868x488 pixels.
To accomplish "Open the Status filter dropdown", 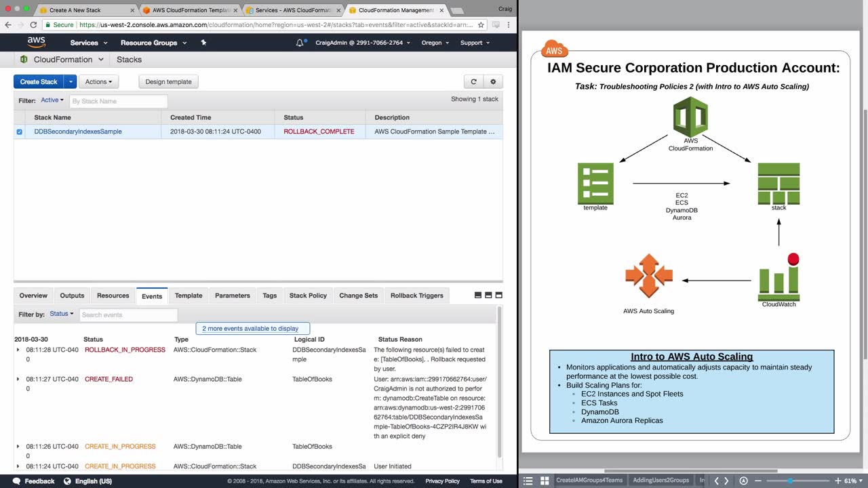I will (62, 314).
